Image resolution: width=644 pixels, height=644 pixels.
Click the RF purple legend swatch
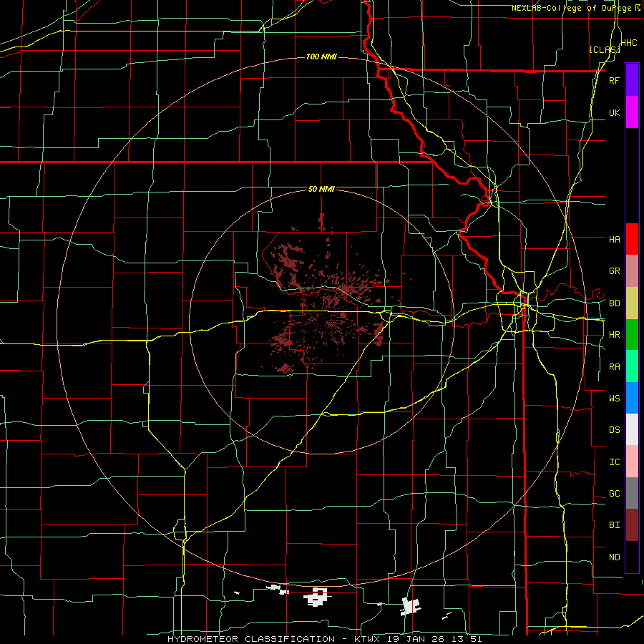(x=632, y=80)
